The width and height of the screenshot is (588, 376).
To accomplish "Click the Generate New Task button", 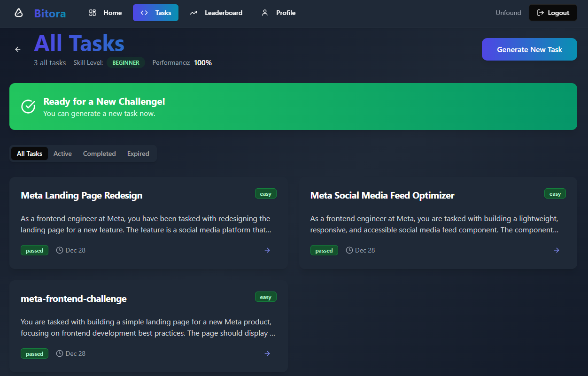I will tap(529, 49).
